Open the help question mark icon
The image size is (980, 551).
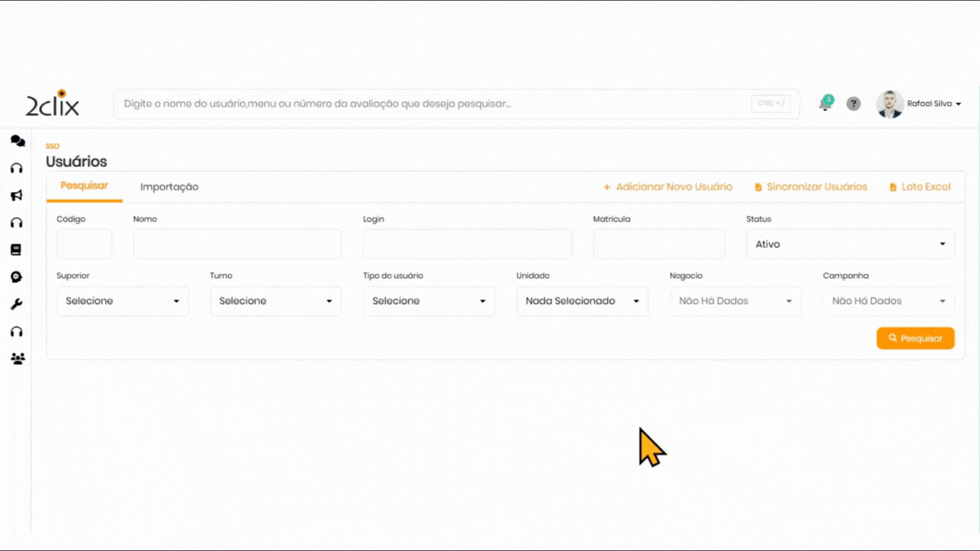pyautogui.click(x=853, y=104)
